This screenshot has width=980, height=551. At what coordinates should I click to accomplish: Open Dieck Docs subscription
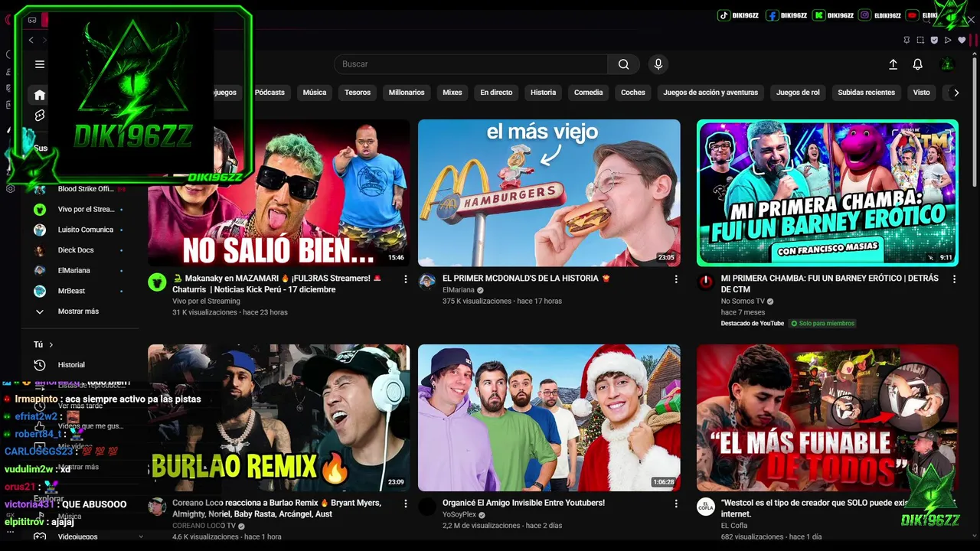pyautogui.click(x=80, y=250)
